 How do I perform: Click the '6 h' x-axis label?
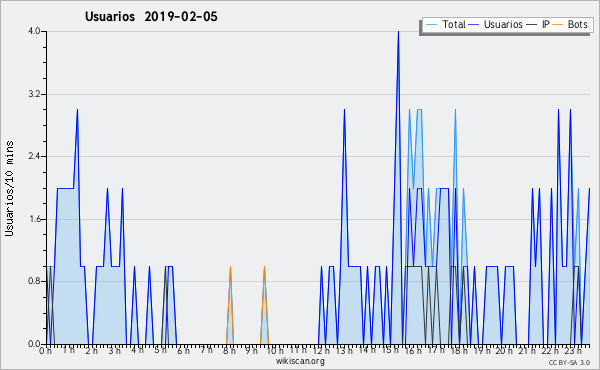tap(183, 350)
